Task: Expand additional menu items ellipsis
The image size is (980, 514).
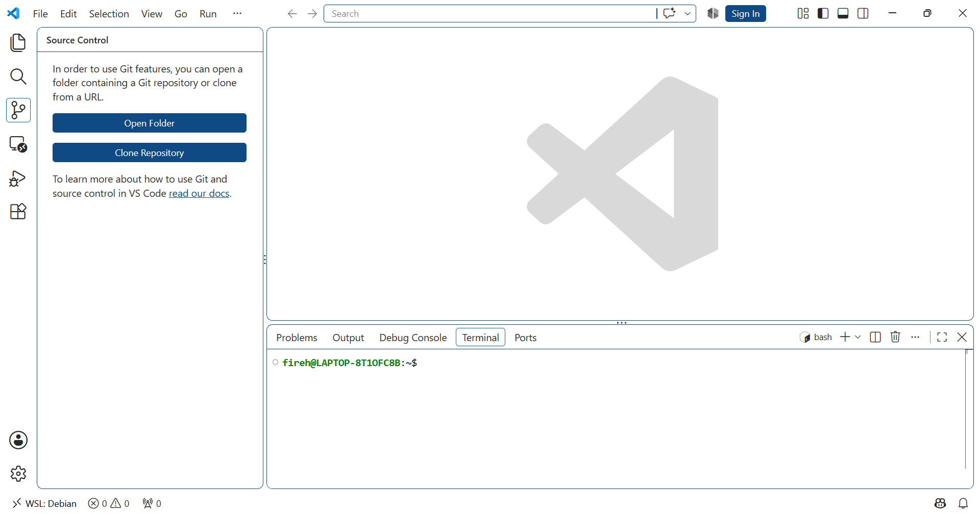Action: (237, 14)
